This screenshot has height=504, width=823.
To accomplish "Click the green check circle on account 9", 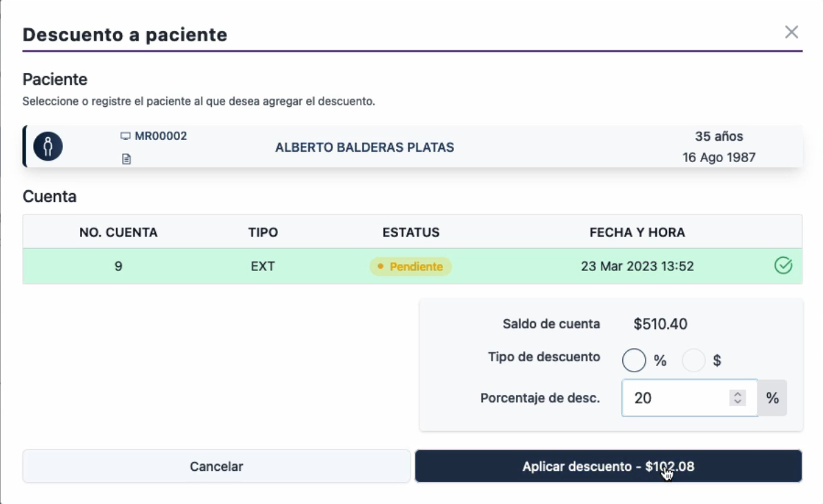I will 784,265.
